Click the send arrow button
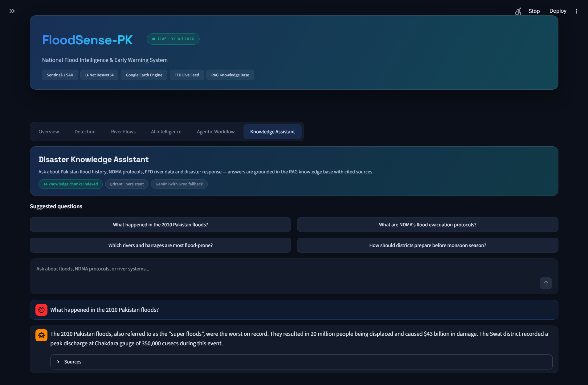Viewport: 588px width, 385px height. click(546, 283)
